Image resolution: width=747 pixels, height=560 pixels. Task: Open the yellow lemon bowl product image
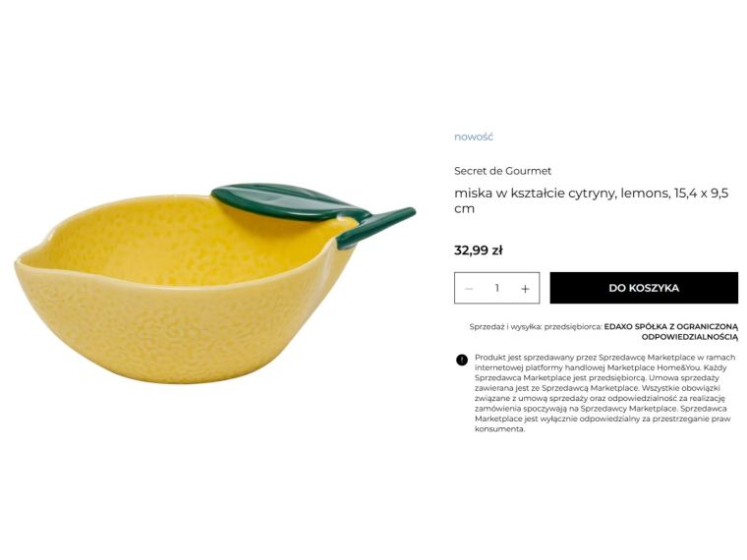(x=215, y=283)
